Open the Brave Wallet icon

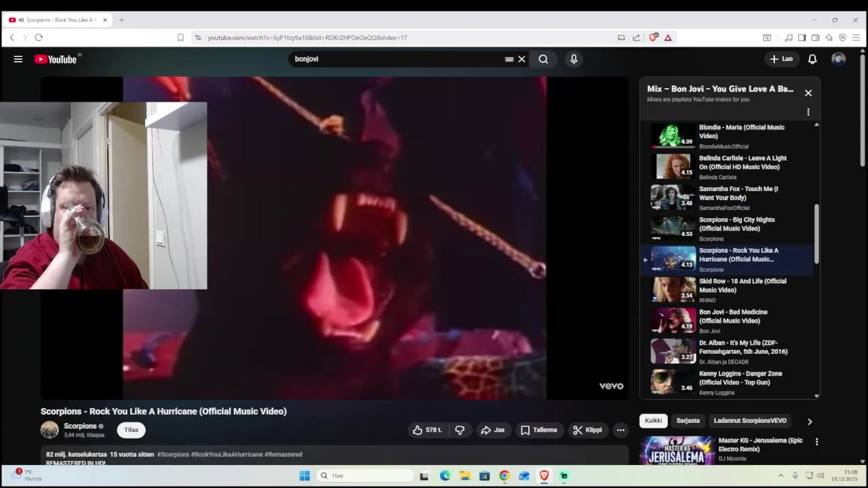click(816, 37)
